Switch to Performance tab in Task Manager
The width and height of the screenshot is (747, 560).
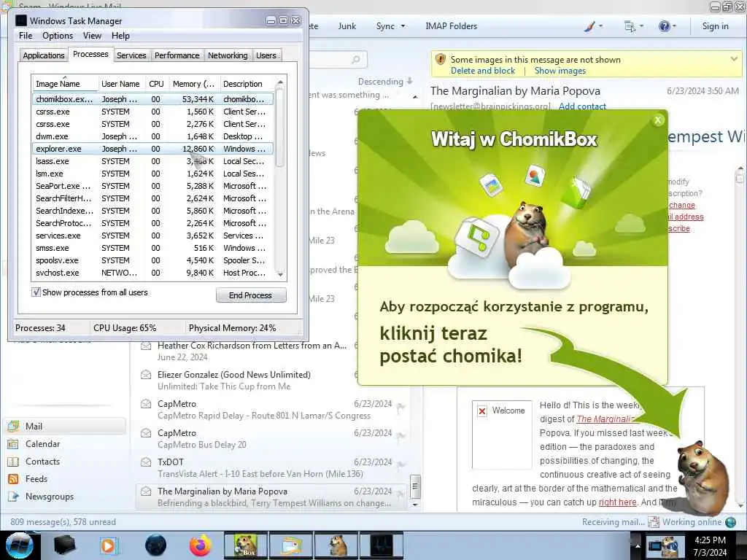pos(177,55)
